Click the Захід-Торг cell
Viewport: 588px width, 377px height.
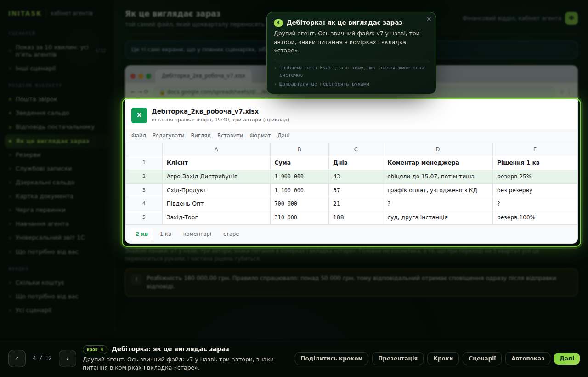pos(216,217)
